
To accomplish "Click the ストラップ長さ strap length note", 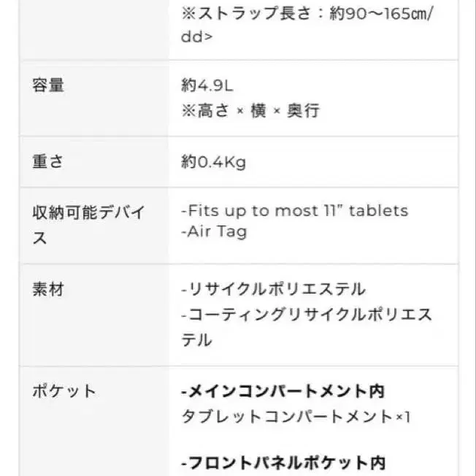I will click(x=307, y=15).
